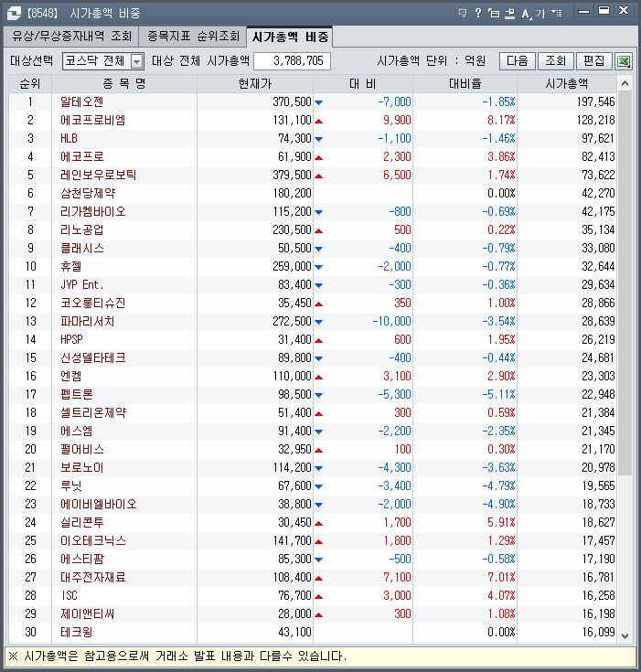This screenshot has height=672, width=641.
Task: Click the 조회 button
Action: coord(556,61)
